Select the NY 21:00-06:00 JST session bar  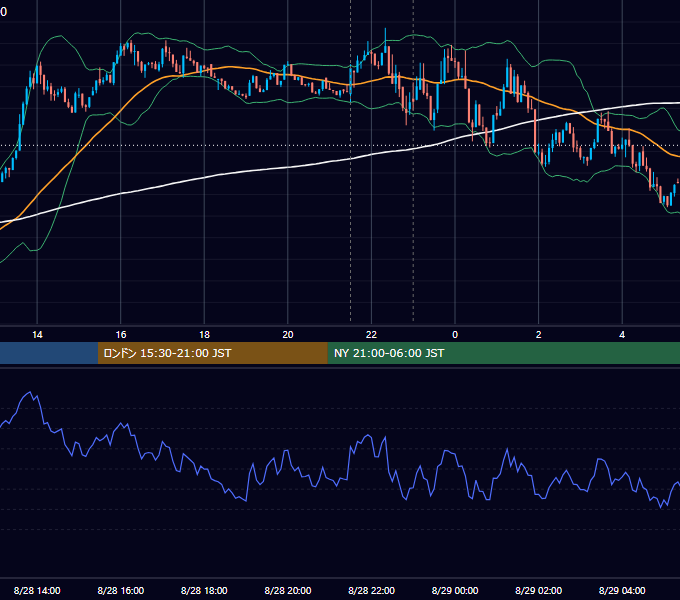click(x=503, y=353)
